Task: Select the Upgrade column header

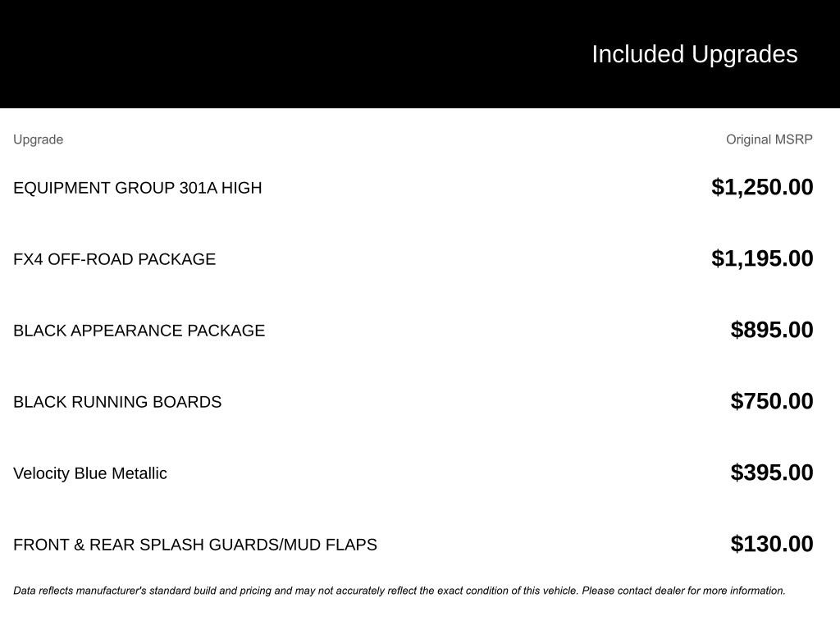Action: point(38,139)
